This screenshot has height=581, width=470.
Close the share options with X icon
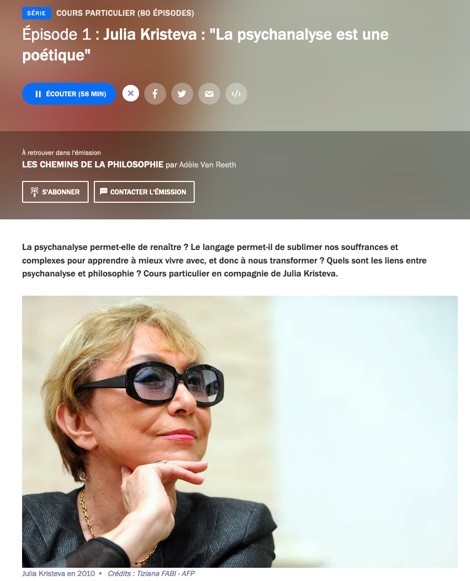[130, 93]
